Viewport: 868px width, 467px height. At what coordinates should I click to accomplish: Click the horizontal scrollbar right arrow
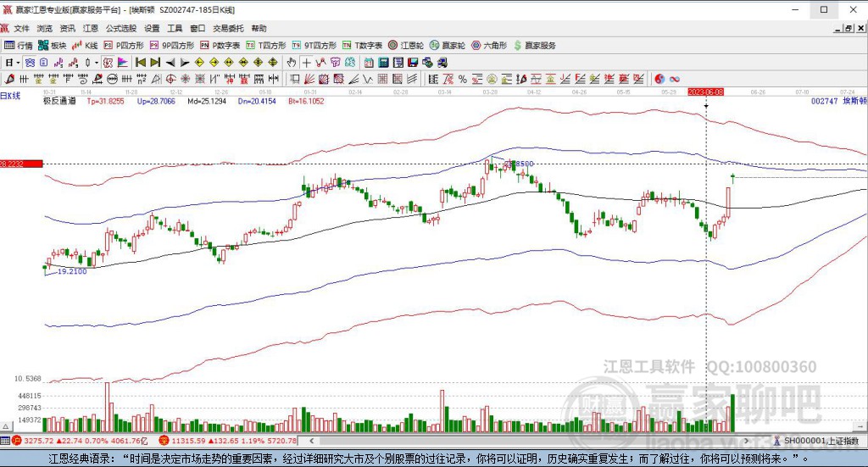click(x=746, y=441)
